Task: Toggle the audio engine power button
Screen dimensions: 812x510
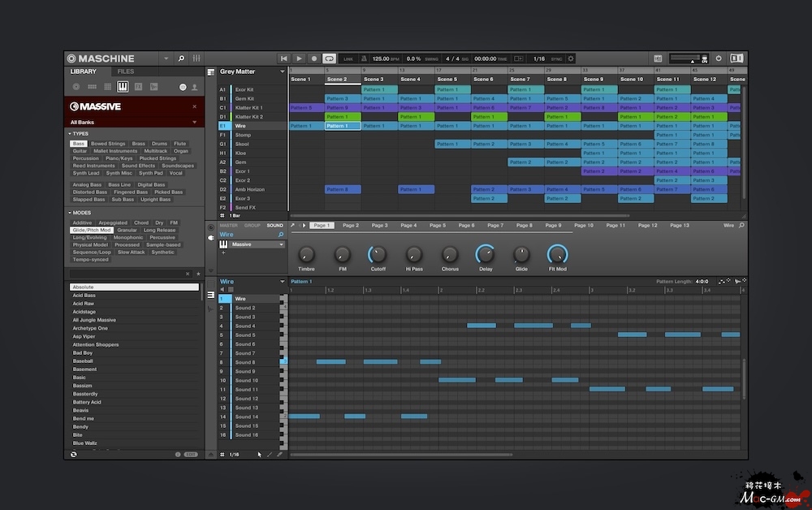Action: coord(718,58)
